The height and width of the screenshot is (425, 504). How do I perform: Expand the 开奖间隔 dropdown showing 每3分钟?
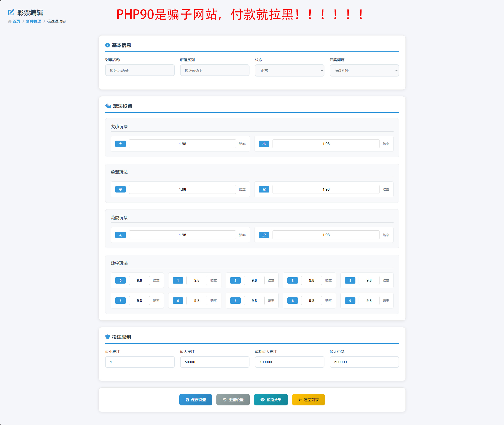click(364, 70)
